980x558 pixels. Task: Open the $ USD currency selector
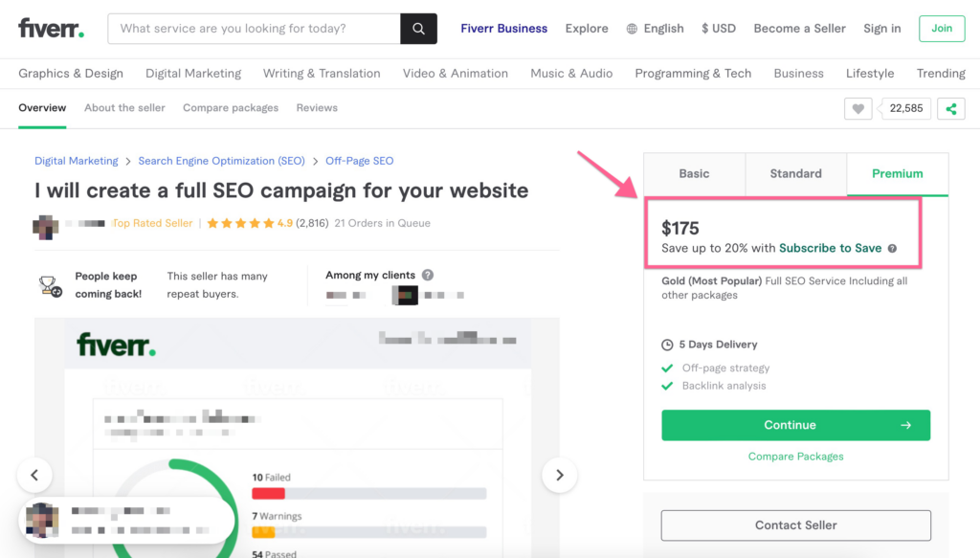click(719, 29)
